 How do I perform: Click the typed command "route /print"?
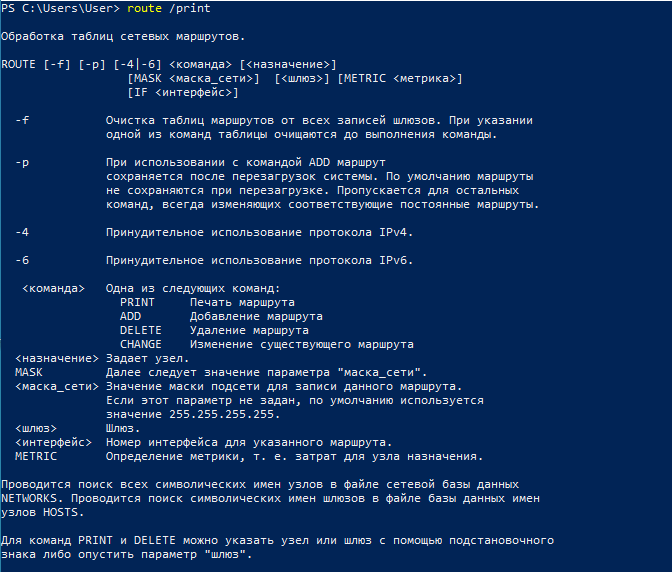point(168,8)
